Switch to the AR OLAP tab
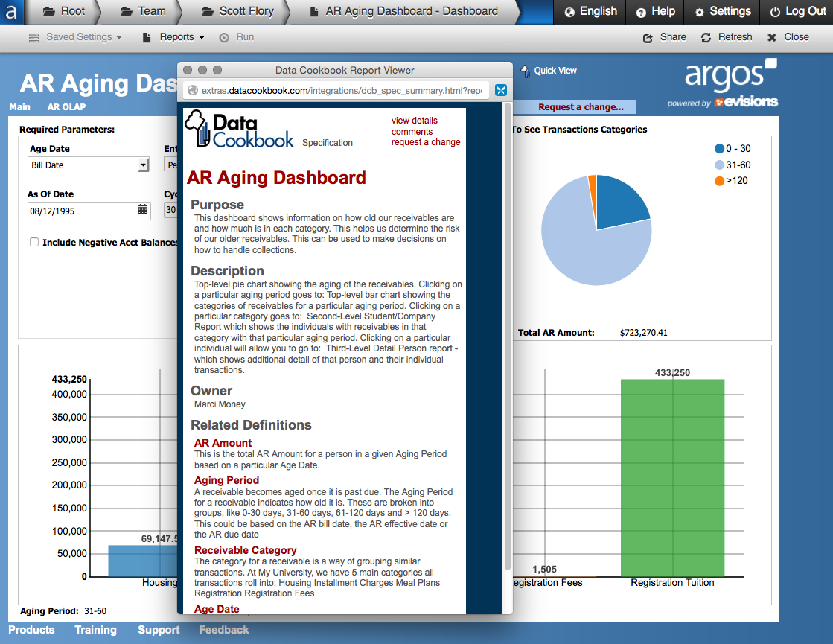Screen dimensions: 833x644 (x=66, y=106)
